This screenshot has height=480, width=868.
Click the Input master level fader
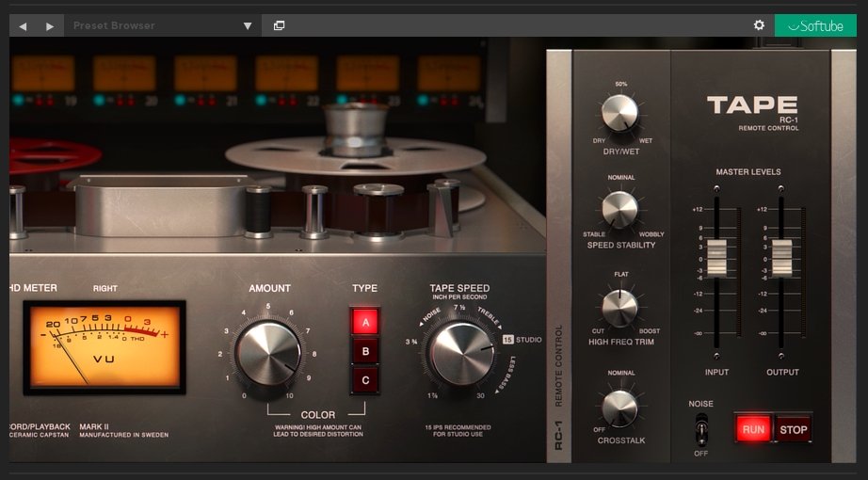point(716,258)
